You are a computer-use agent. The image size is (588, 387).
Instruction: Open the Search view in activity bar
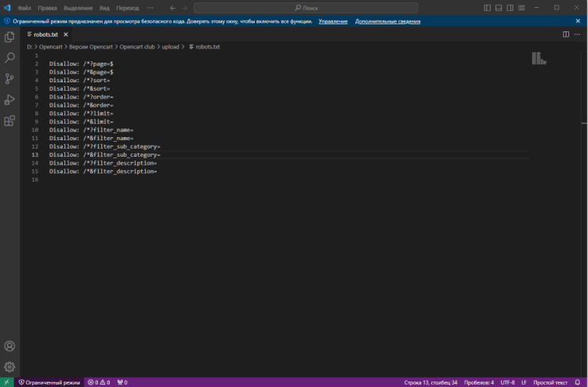[x=9, y=57]
